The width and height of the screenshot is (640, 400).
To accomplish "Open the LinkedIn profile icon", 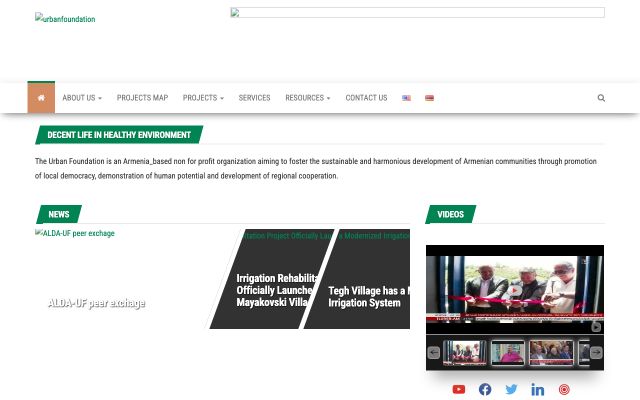I will 538,389.
